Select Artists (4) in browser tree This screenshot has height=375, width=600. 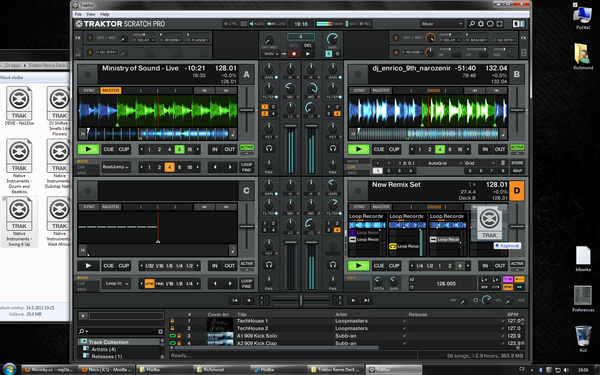pyautogui.click(x=103, y=349)
